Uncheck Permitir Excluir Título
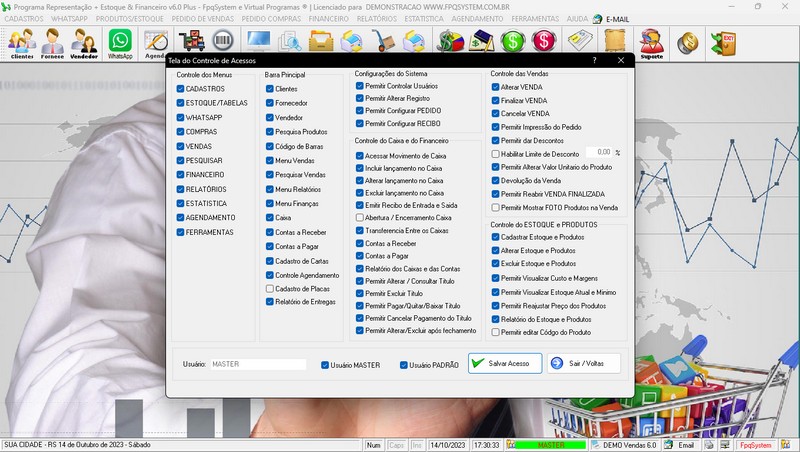This screenshot has height=452, width=800. [360, 293]
